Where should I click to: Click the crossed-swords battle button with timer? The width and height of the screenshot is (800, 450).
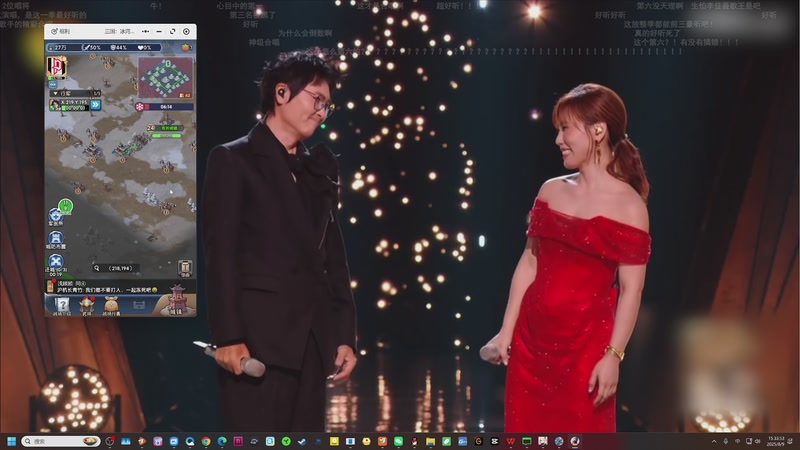(56, 264)
